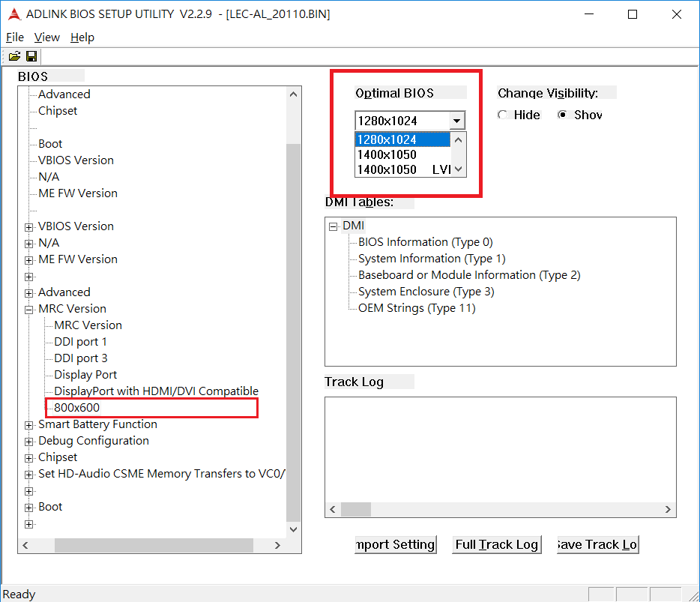The height and width of the screenshot is (602, 700).
Task: Choose the 1400x1050 LVDS list entry
Action: tap(402, 169)
